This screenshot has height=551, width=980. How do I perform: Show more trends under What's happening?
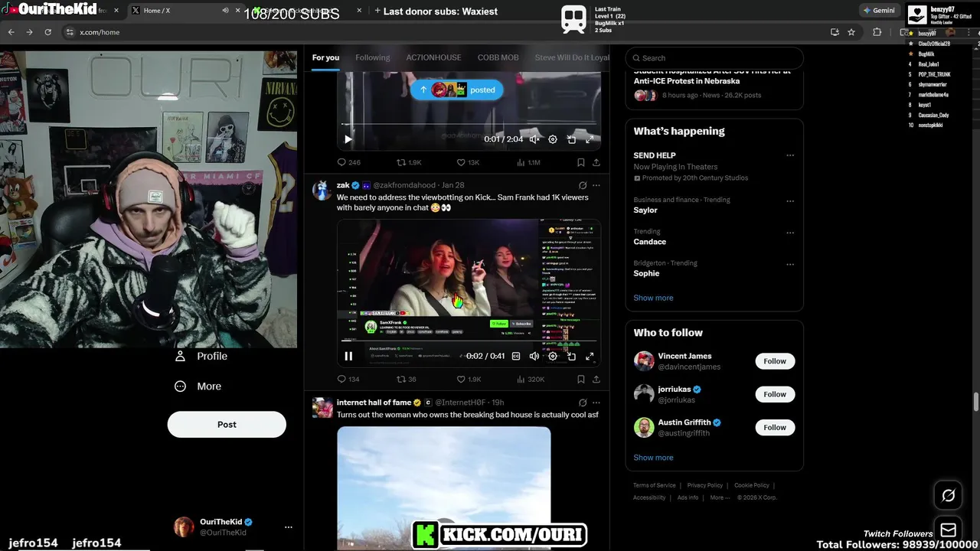coord(653,298)
